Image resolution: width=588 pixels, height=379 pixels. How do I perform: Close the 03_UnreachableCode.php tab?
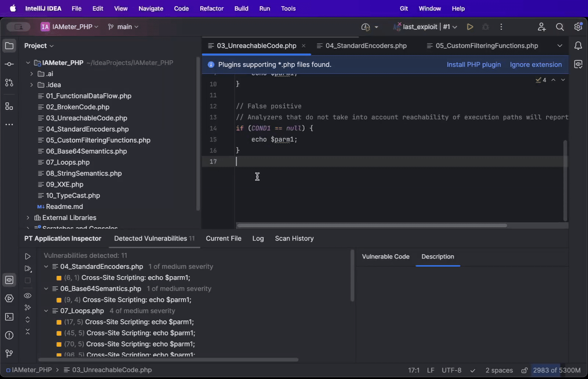tap(304, 46)
